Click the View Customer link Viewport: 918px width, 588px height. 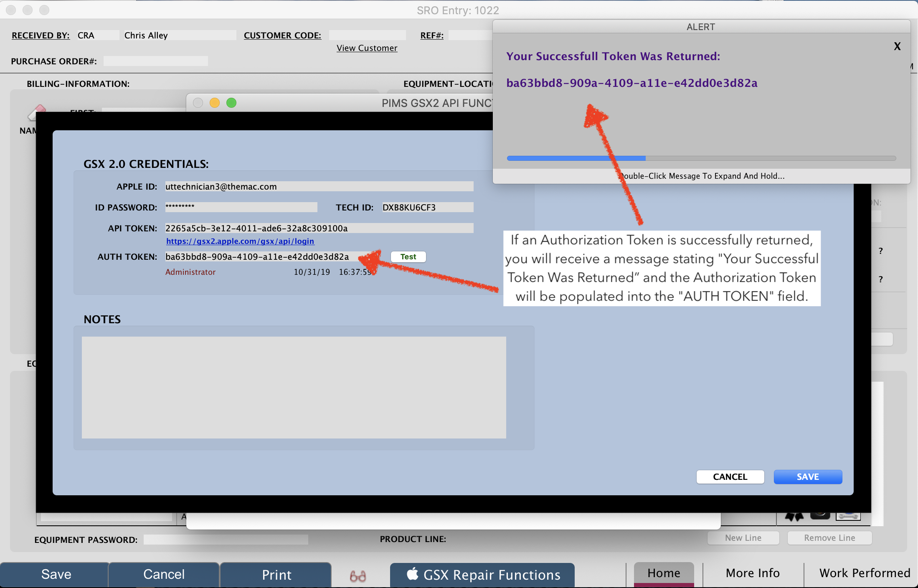tap(367, 48)
